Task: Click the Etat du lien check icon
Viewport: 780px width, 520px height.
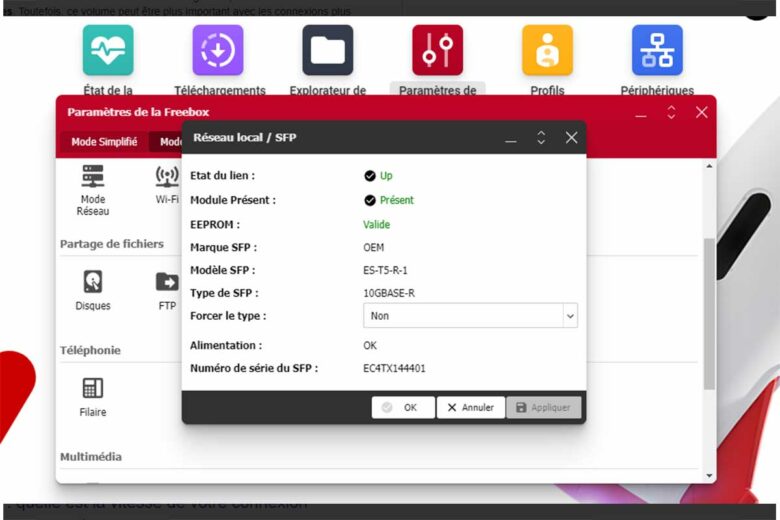Action: [370, 176]
